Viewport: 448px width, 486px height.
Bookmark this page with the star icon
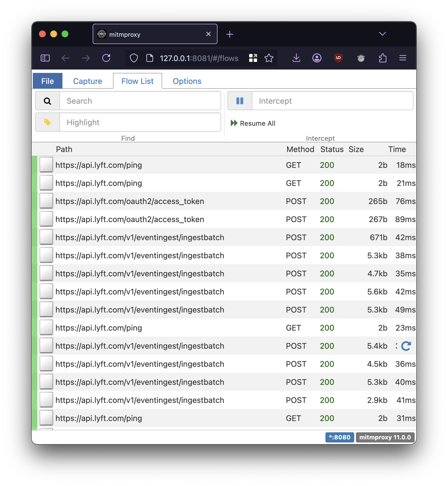269,58
